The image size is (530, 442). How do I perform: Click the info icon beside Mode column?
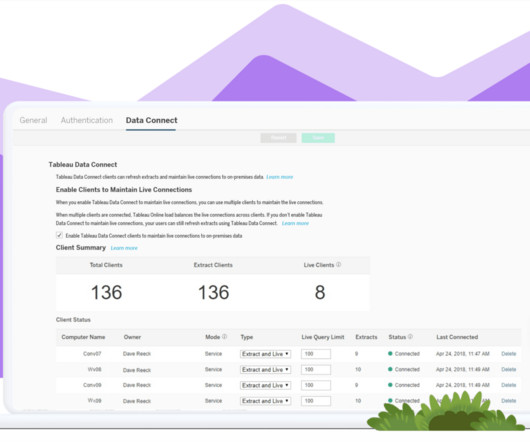pyautogui.click(x=224, y=337)
